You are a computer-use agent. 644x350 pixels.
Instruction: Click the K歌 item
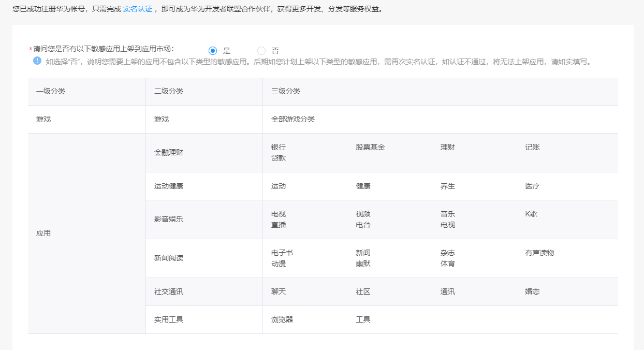[x=531, y=214]
